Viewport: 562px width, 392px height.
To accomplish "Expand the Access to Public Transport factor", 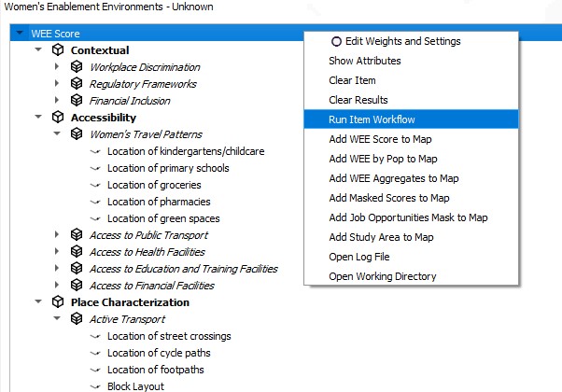I will [x=57, y=234].
